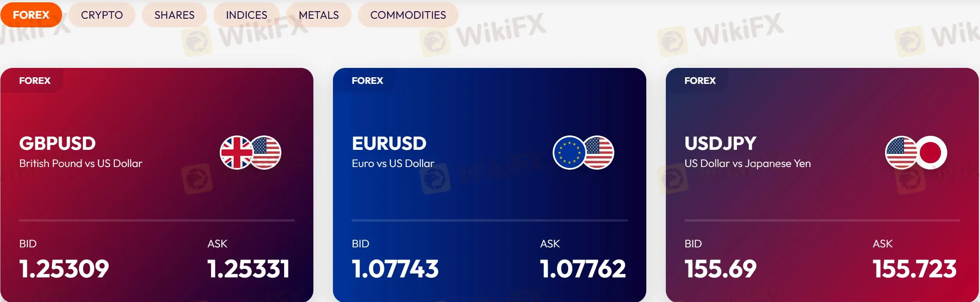Click GBPUSD bid price 1.25309

pos(64,269)
